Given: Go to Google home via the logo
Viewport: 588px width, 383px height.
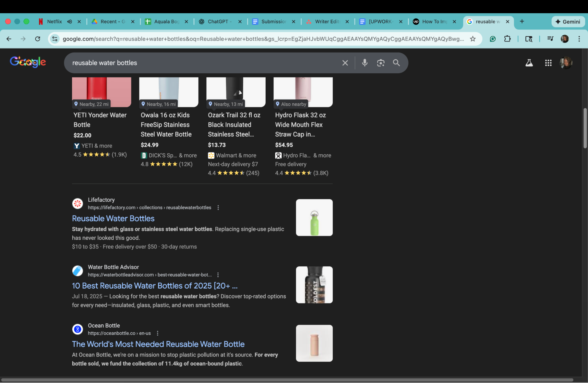Looking at the screenshot, I should [x=28, y=62].
